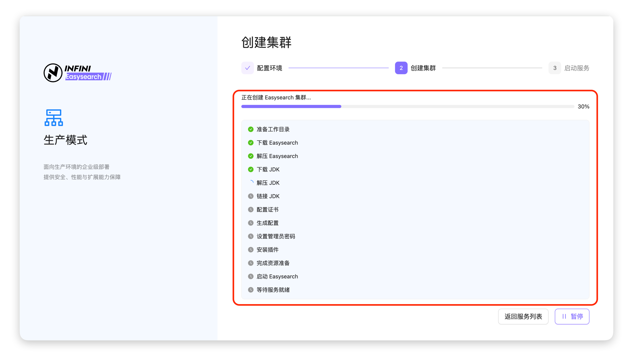Click green check beside 解压 Easysearch
The image size is (633, 364).
point(251,156)
